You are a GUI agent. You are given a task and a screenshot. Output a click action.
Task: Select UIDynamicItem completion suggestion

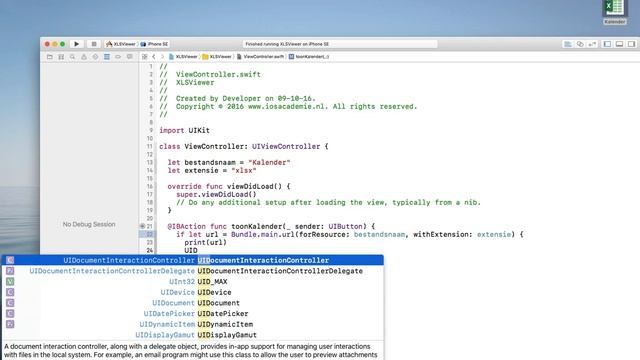[193, 324]
